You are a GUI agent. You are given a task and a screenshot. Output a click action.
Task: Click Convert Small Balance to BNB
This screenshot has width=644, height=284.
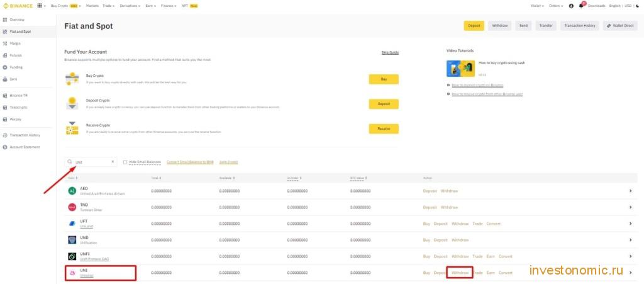coord(190,162)
